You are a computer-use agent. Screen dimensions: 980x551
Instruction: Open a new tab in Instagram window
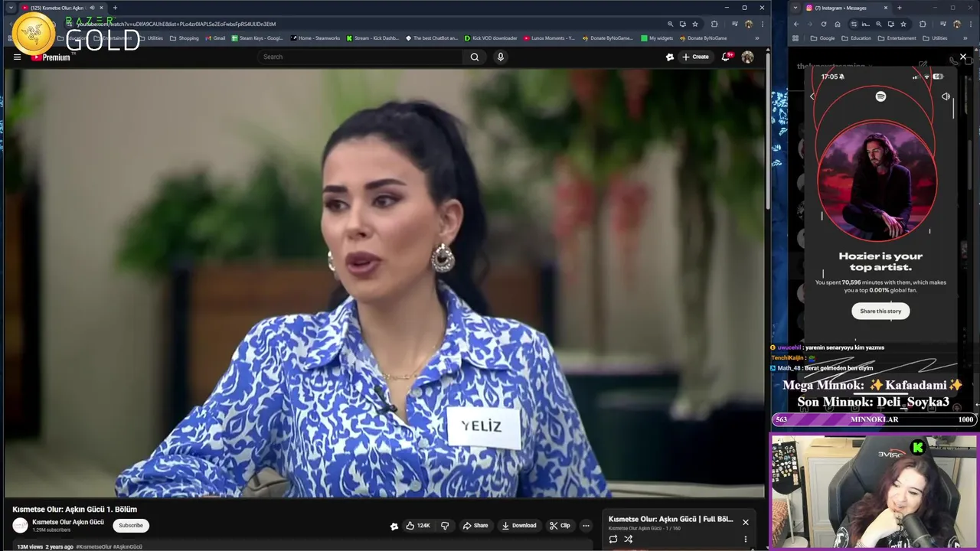tap(899, 8)
